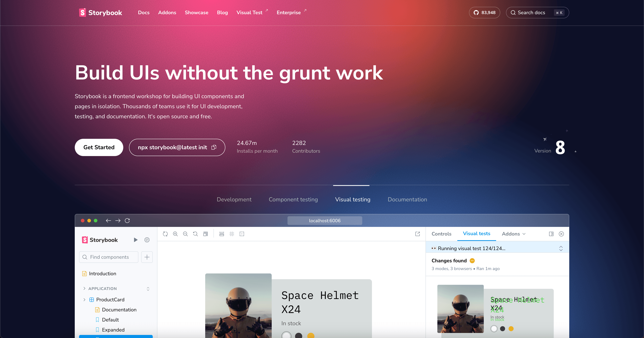Click the Introduction document icon
The width and height of the screenshot is (644, 338).
84,274
